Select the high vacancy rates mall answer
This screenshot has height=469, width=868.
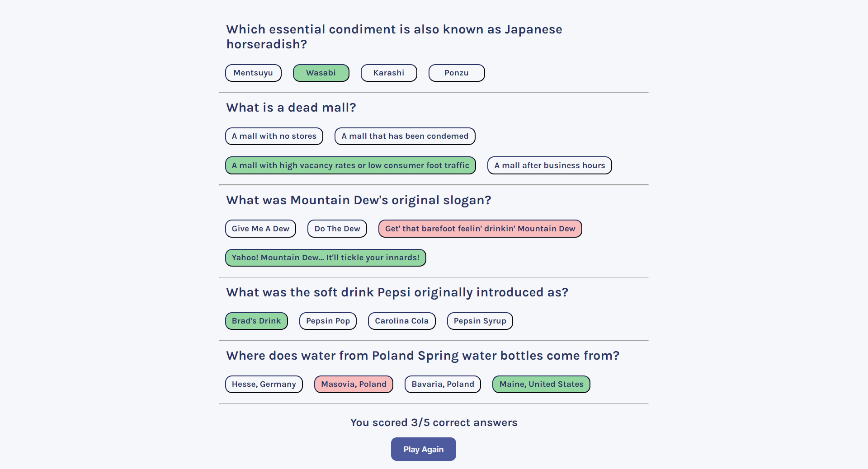(350, 165)
